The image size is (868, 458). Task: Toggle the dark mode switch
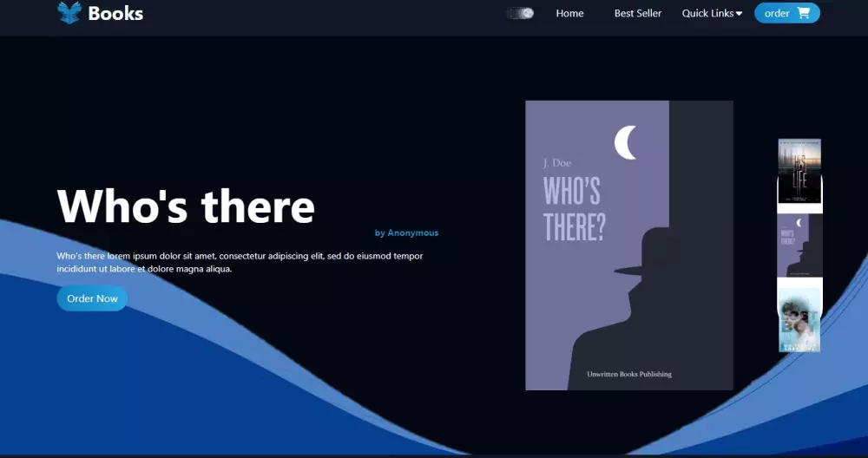[520, 13]
